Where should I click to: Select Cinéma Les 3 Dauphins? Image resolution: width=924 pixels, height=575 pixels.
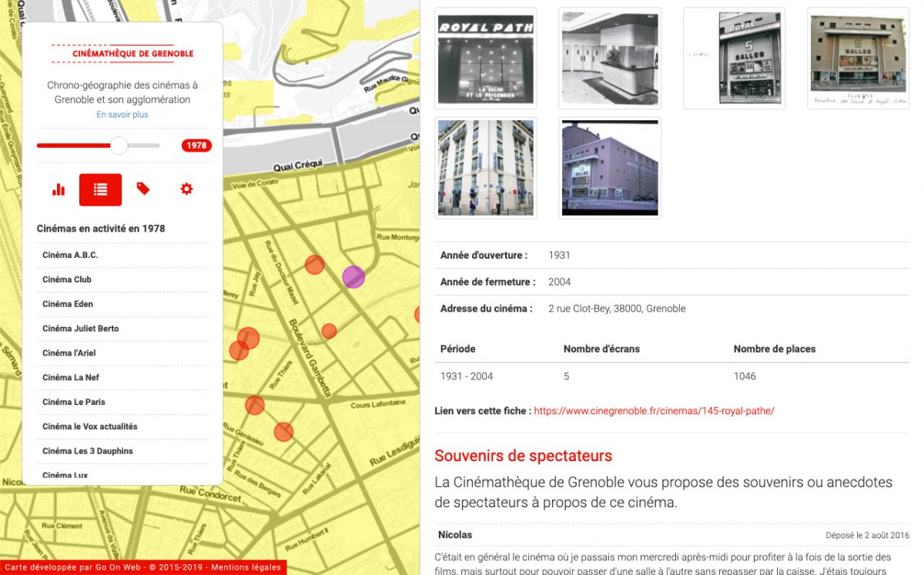coord(88,451)
